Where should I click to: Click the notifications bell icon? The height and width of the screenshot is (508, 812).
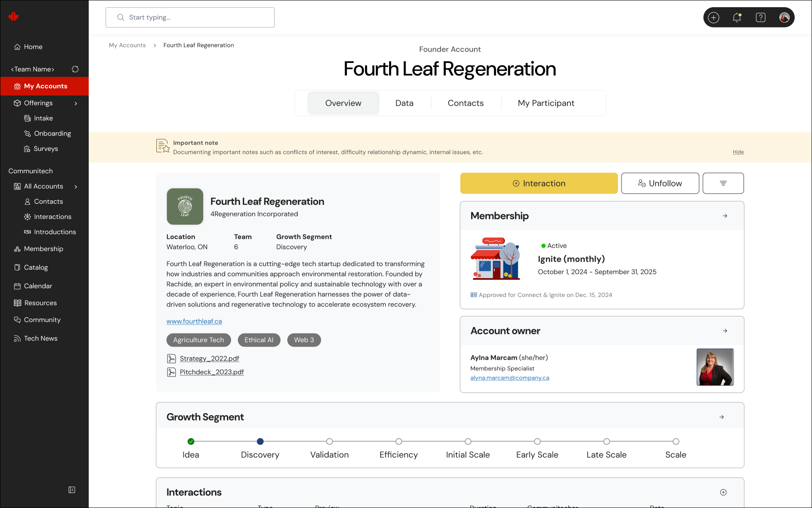737,17
